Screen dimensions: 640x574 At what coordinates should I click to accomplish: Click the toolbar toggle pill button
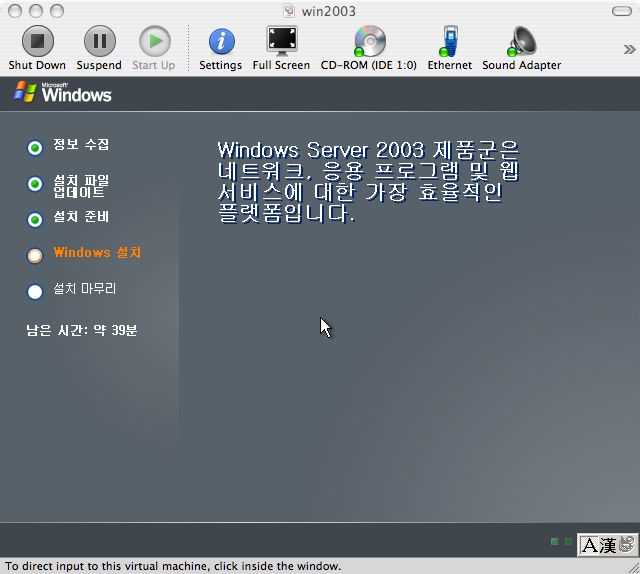pyautogui.click(x=622, y=11)
